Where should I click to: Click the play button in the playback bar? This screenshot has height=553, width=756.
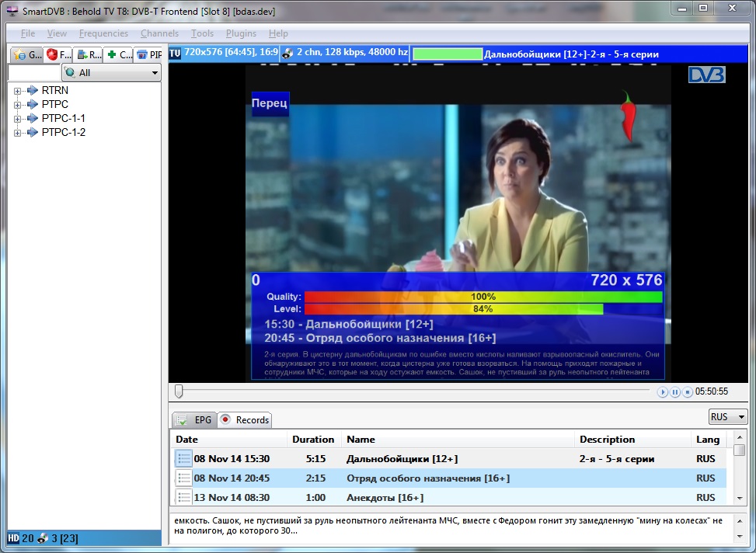pyautogui.click(x=663, y=392)
